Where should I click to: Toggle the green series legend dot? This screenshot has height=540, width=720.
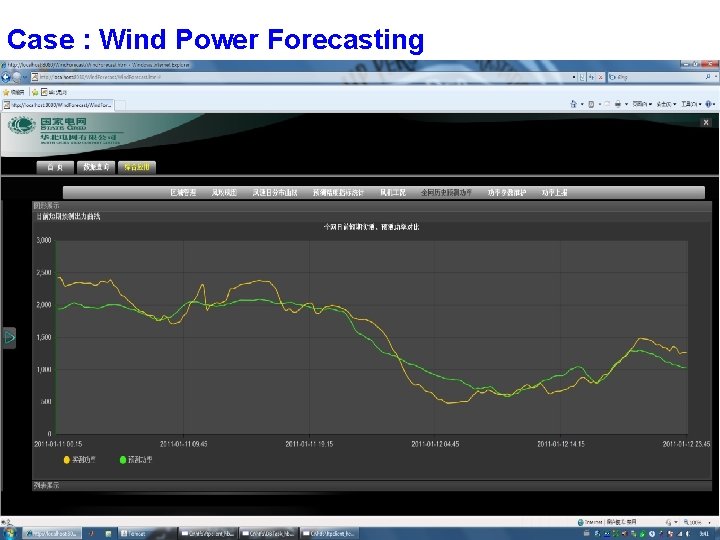(123, 460)
